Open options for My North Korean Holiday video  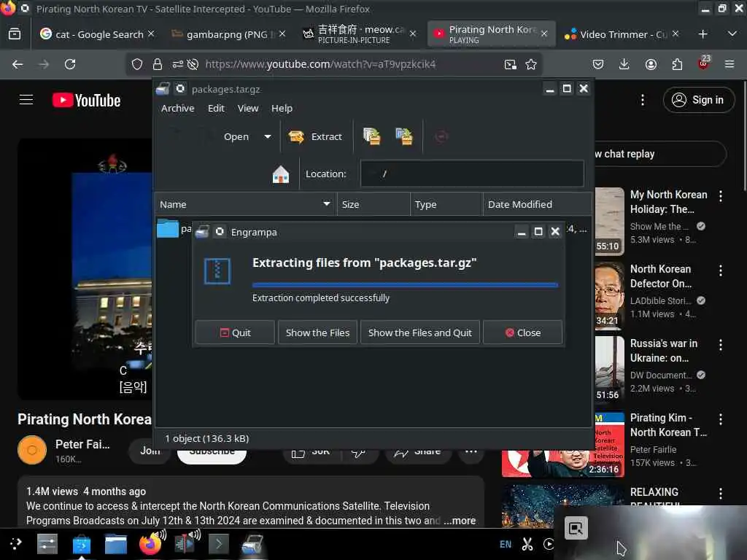(x=720, y=195)
